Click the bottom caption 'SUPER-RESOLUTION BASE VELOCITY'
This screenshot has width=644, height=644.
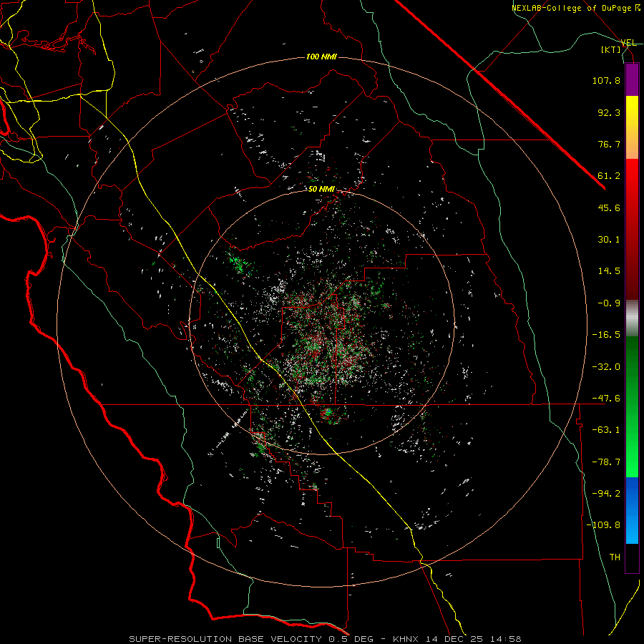point(226,639)
